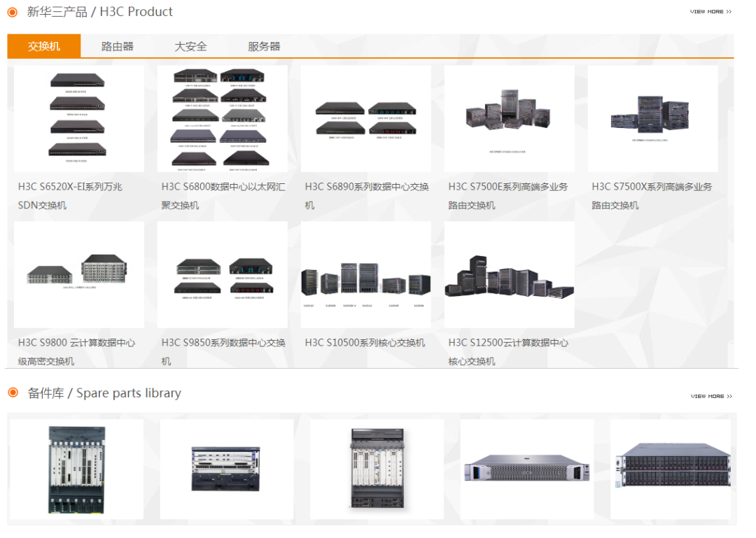Open third spare part modular chassis image
This screenshot has height=538, width=756.
tap(377, 469)
